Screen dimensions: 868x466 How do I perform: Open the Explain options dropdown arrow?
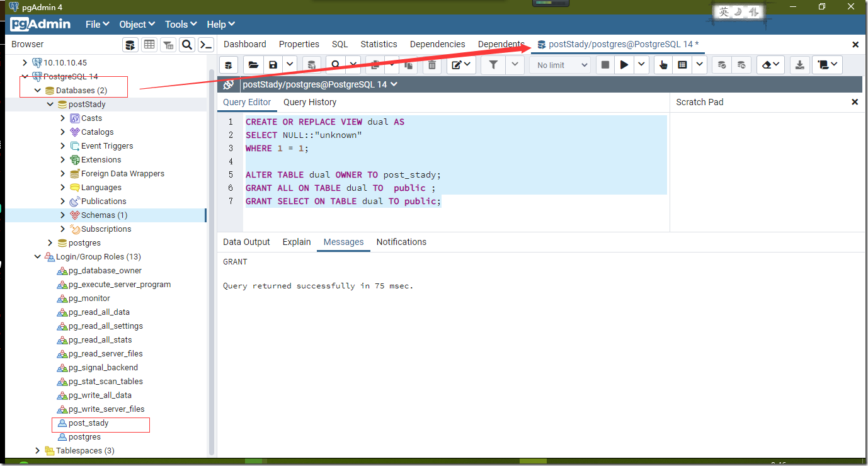[x=699, y=65]
